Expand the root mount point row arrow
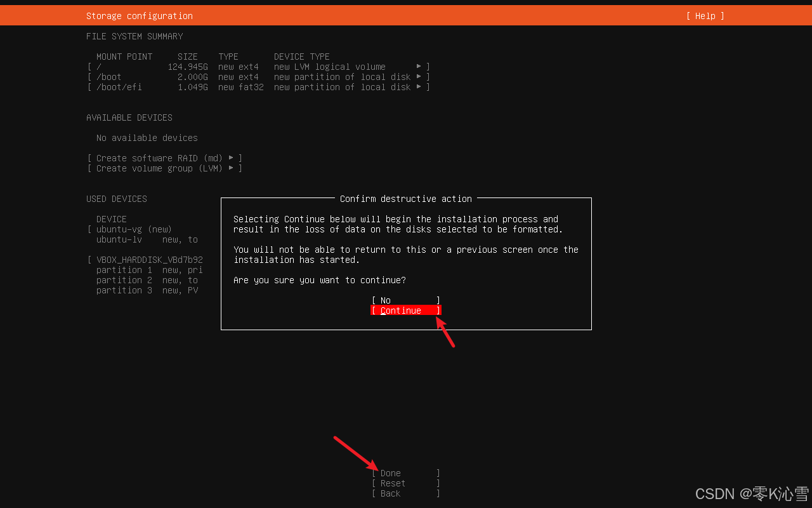Image resolution: width=812 pixels, height=508 pixels. click(419, 67)
